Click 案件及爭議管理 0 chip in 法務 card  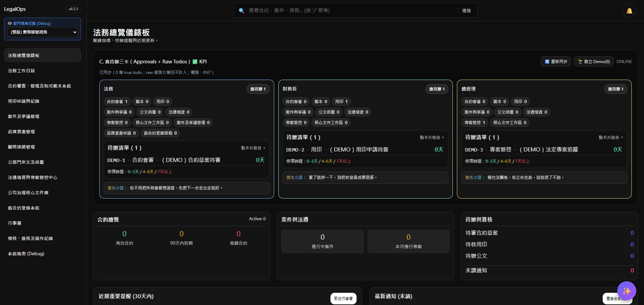point(193,123)
